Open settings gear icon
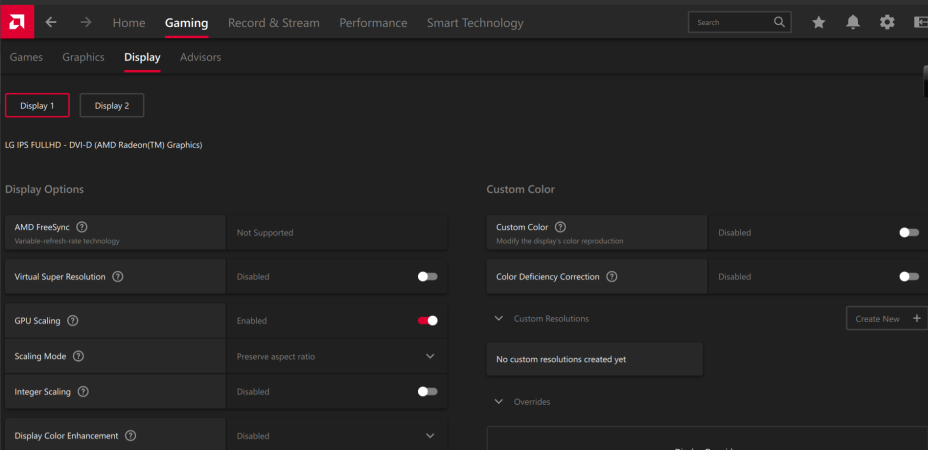Screen dimensions: 928x450 pos(887,22)
